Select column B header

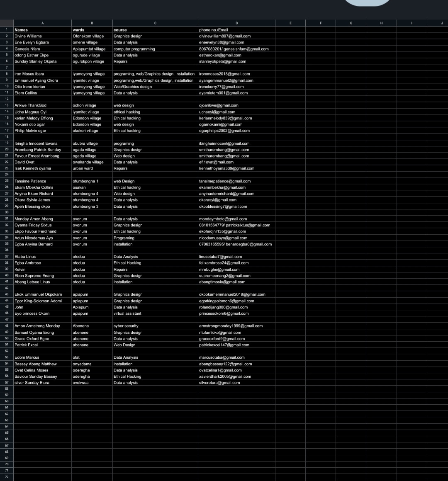coord(92,23)
